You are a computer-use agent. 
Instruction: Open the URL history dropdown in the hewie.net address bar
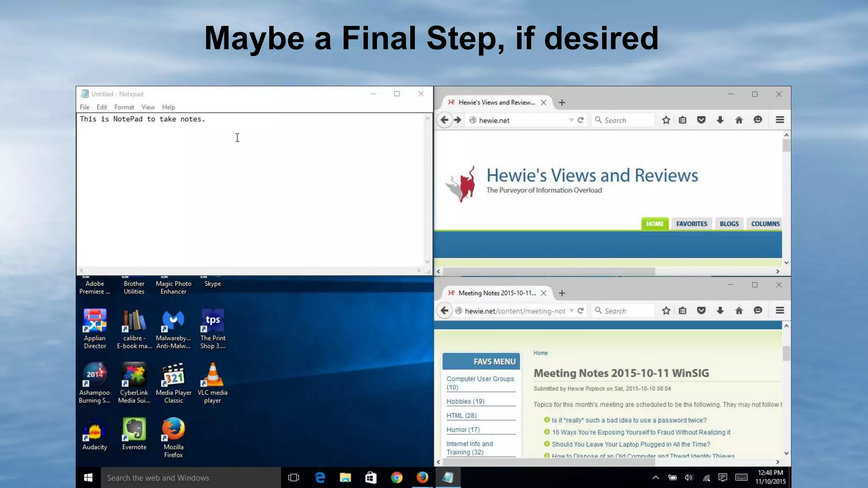pyautogui.click(x=571, y=120)
